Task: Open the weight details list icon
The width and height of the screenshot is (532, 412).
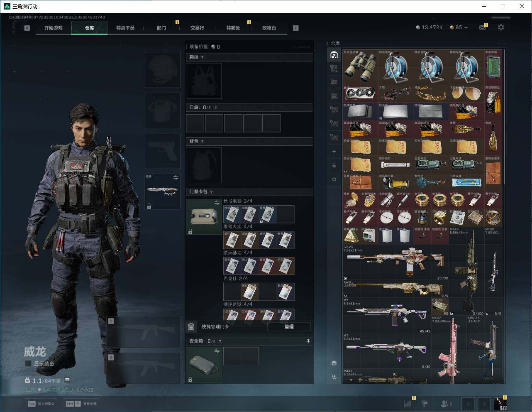Action: (67, 380)
